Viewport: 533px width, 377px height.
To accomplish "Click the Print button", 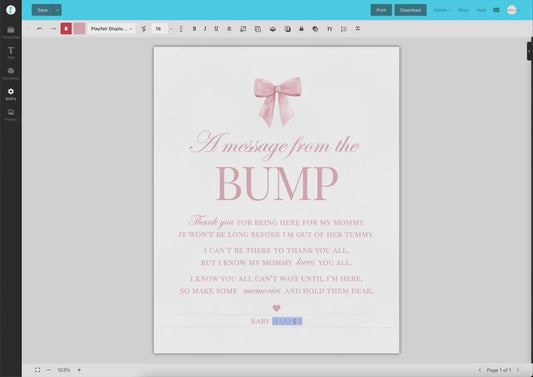I will click(381, 10).
